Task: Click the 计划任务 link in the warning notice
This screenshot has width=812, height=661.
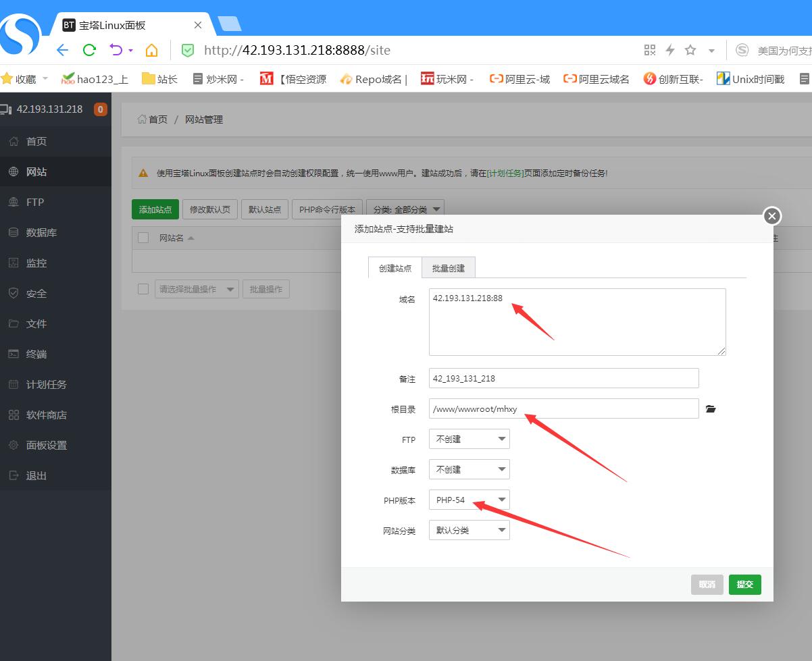Action: [x=506, y=173]
